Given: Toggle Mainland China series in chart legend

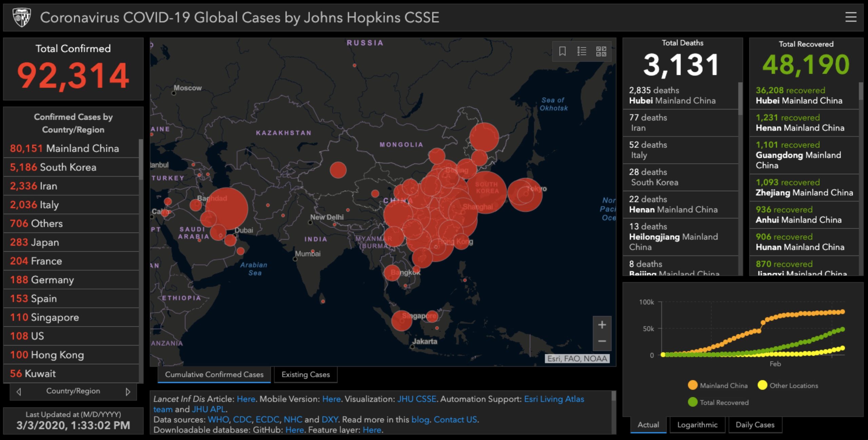Looking at the screenshot, I should coord(718,385).
